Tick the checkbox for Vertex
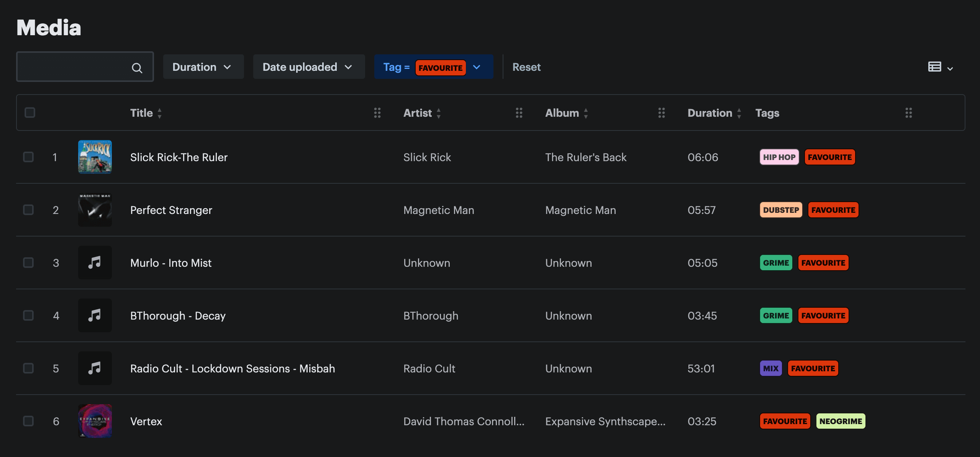The width and height of the screenshot is (980, 457). (x=28, y=421)
